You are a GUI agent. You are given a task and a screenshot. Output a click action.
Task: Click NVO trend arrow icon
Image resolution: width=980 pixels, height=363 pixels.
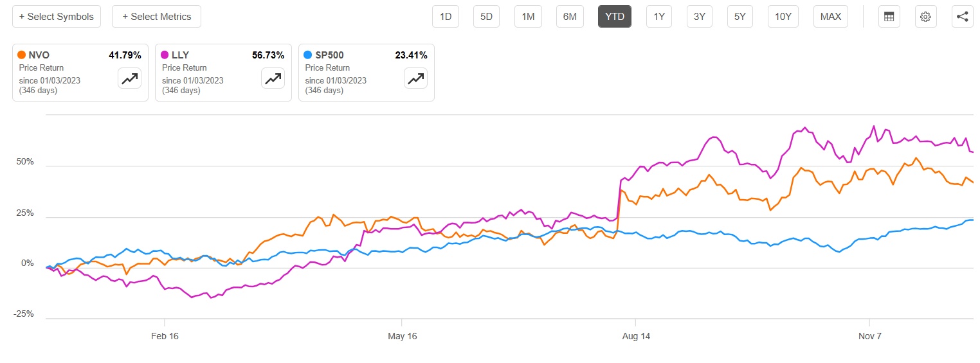(x=129, y=78)
